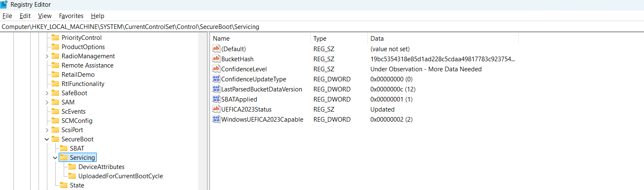Viewport: 644px width, 190px height.
Task: Select the ConfidenceLevel string value icon
Action: [216, 69]
